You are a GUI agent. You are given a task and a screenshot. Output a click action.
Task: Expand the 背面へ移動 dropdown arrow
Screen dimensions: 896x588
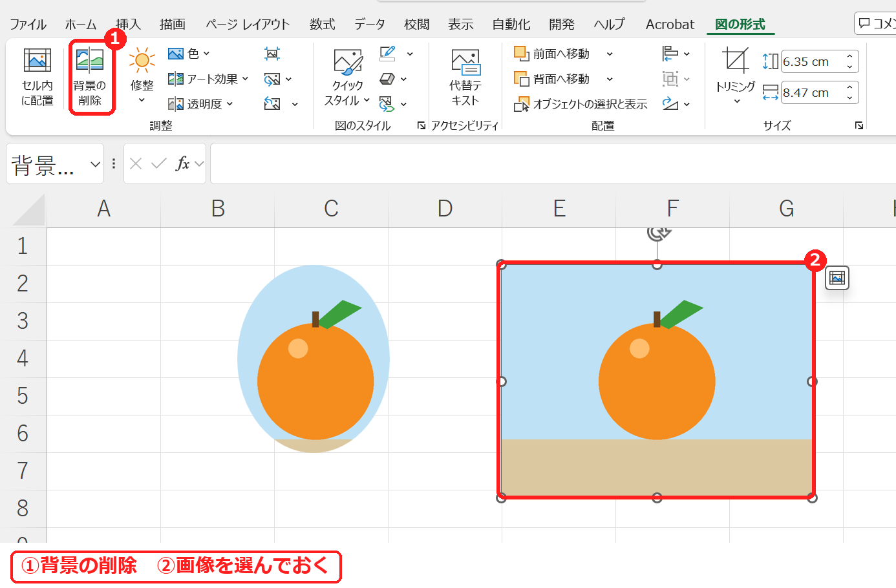[610, 79]
